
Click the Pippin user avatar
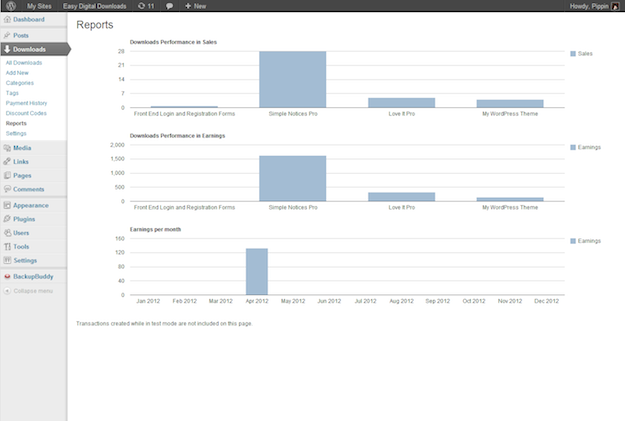[x=617, y=6]
